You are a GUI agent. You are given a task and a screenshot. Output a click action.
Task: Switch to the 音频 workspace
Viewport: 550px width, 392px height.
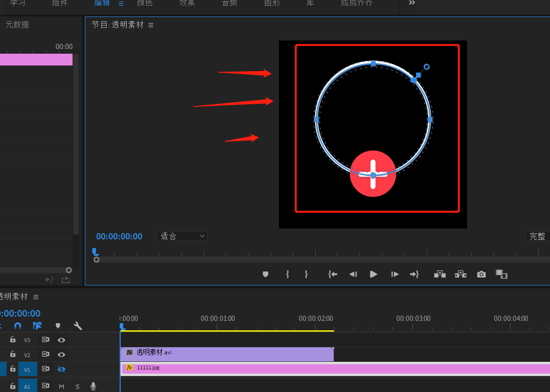tap(230, 3)
